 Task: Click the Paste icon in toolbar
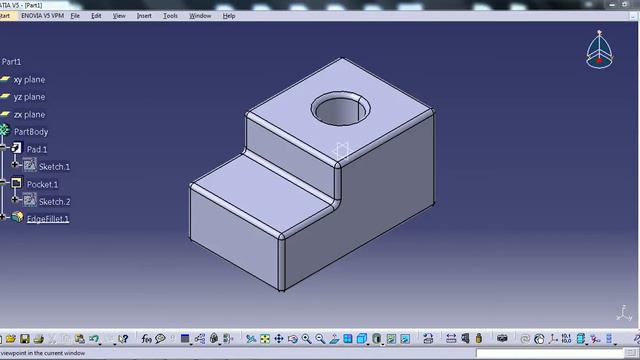coord(80,338)
